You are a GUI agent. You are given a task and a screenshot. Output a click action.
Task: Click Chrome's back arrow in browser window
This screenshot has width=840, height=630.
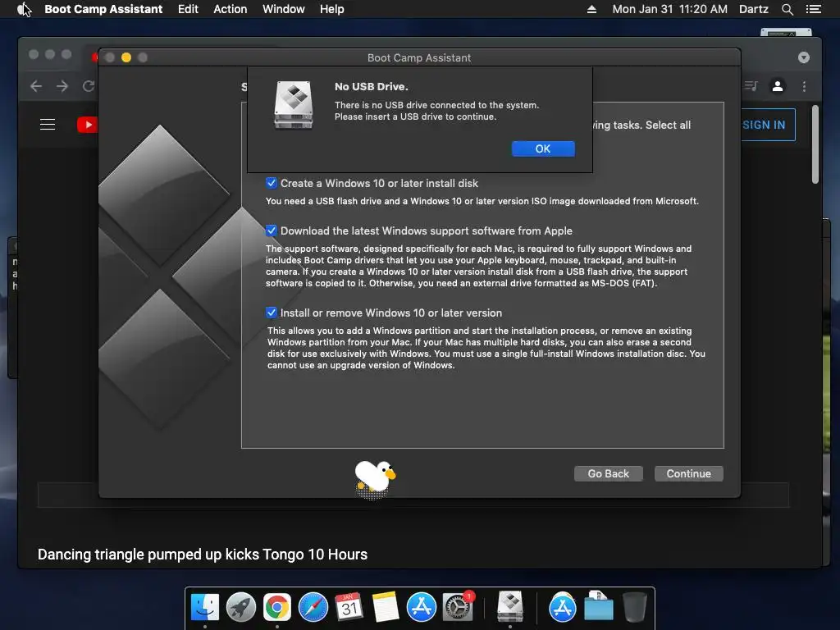tap(36, 86)
